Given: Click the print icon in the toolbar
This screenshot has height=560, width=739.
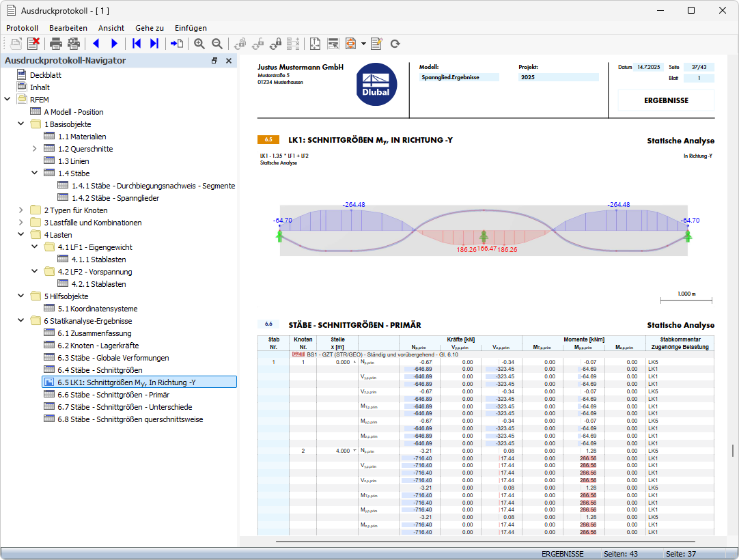Looking at the screenshot, I should 55,44.
